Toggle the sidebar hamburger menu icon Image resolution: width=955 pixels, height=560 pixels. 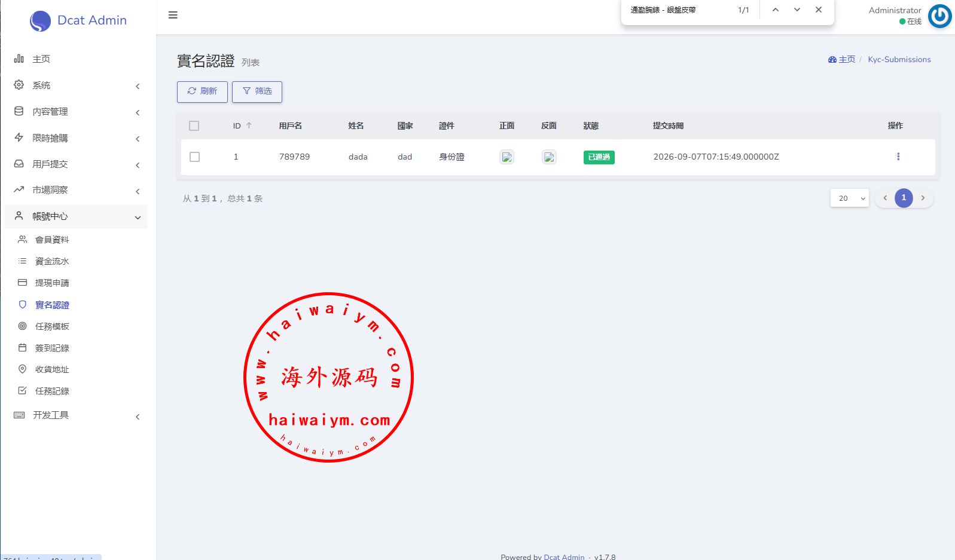pyautogui.click(x=173, y=15)
